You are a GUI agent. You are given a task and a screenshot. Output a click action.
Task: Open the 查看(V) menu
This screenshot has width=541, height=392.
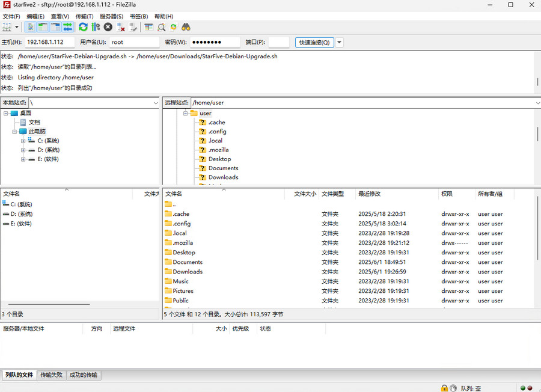click(60, 16)
